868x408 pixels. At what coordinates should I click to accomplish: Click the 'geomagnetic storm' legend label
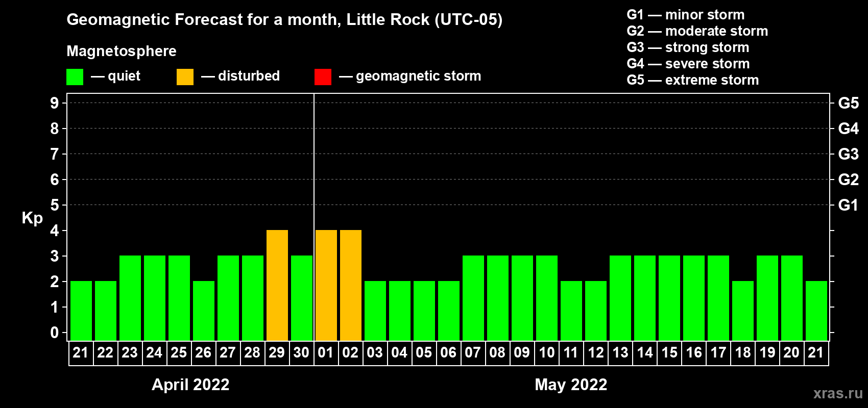[419, 76]
